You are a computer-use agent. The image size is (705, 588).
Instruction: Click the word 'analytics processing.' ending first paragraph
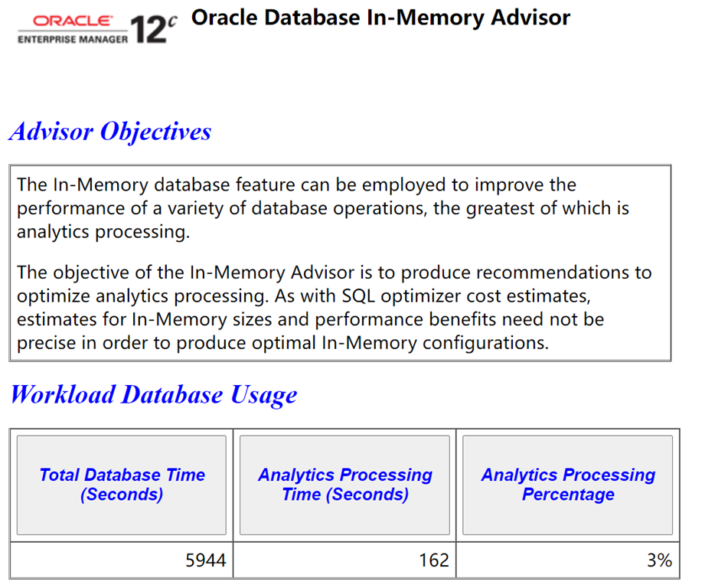[x=103, y=232]
